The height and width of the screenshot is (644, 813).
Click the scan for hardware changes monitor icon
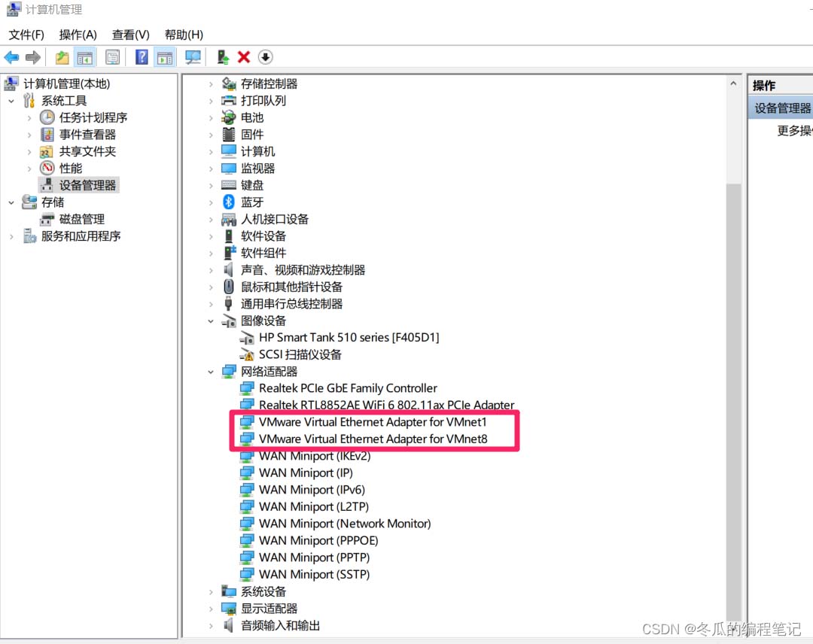[193, 57]
